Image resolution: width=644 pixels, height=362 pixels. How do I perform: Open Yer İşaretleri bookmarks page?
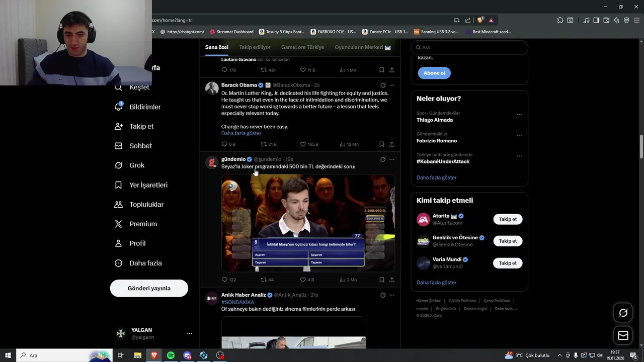pos(141,185)
